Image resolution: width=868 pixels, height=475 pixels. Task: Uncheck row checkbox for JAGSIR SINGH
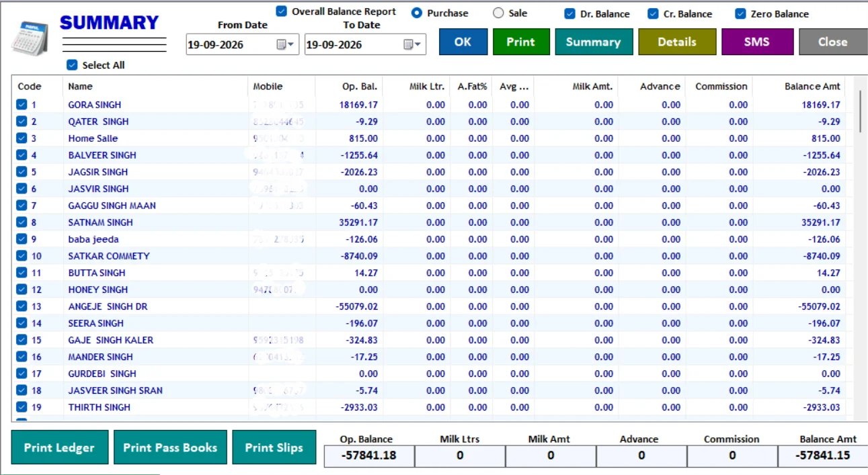[22, 172]
